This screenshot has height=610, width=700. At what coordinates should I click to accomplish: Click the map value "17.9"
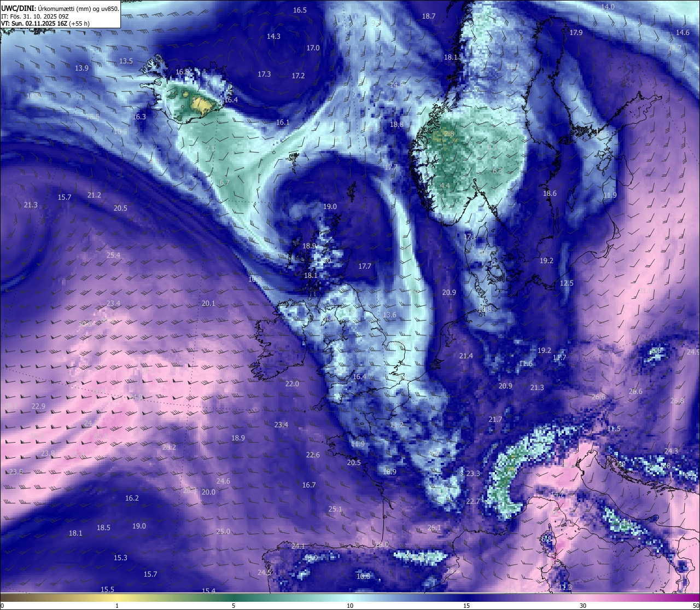(576, 33)
